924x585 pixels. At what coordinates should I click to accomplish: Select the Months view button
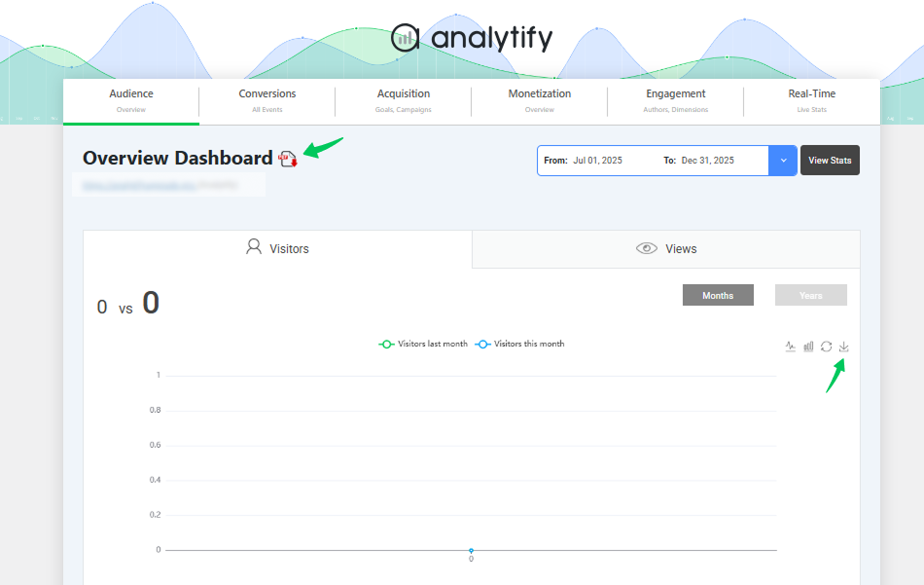pyautogui.click(x=718, y=295)
